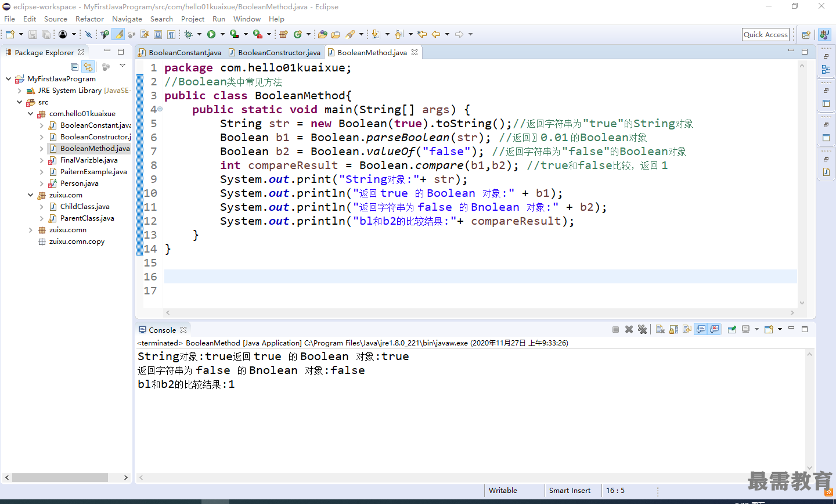This screenshot has width=836, height=504.
Task: Toggle Scroll Lock in Console
Action: click(x=673, y=329)
